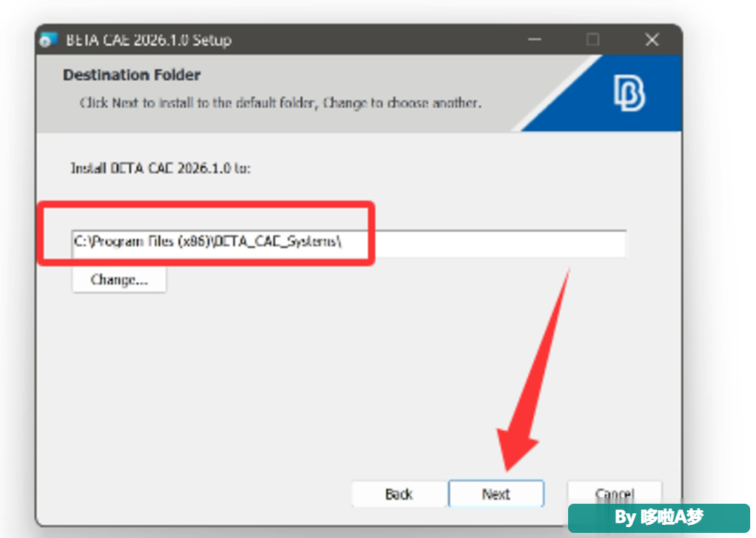Go Back to the previous step

click(x=399, y=494)
